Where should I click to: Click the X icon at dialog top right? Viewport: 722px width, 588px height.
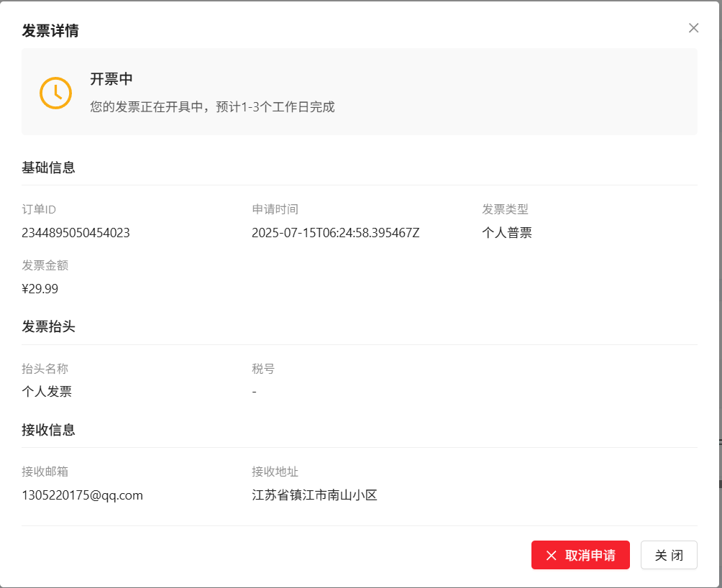pyautogui.click(x=693, y=27)
